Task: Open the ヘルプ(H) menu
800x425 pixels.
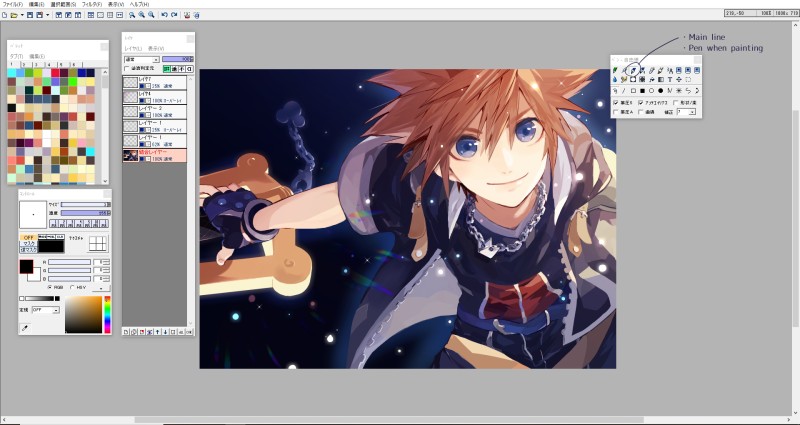Action: click(139, 4)
